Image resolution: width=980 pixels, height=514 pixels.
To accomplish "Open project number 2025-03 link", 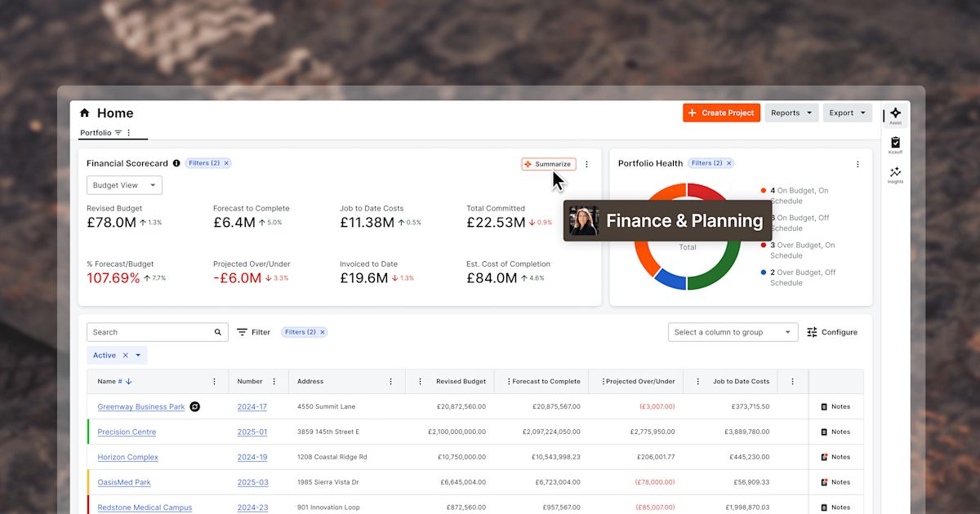I will pyautogui.click(x=252, y=482).
